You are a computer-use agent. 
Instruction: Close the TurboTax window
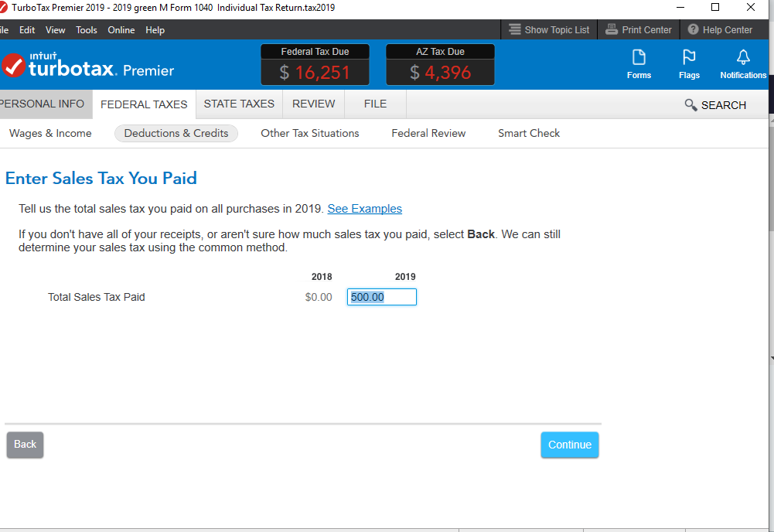[750, 8]
